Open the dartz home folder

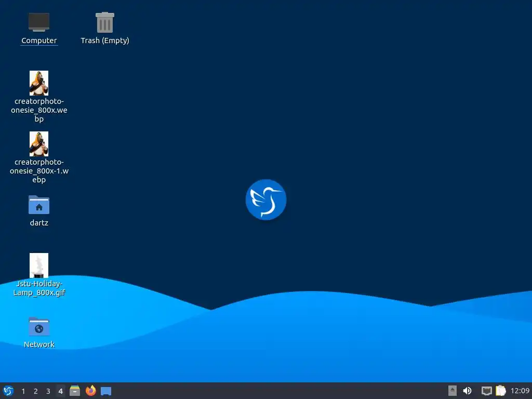coord(39,205)
